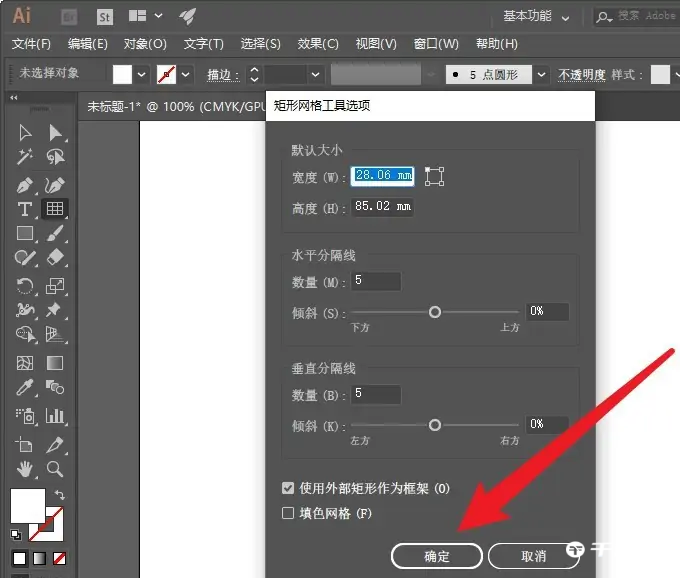The height and width of the screenshot is (578, 680).
Task: Click the 确定 button
Action: (436, 556)
